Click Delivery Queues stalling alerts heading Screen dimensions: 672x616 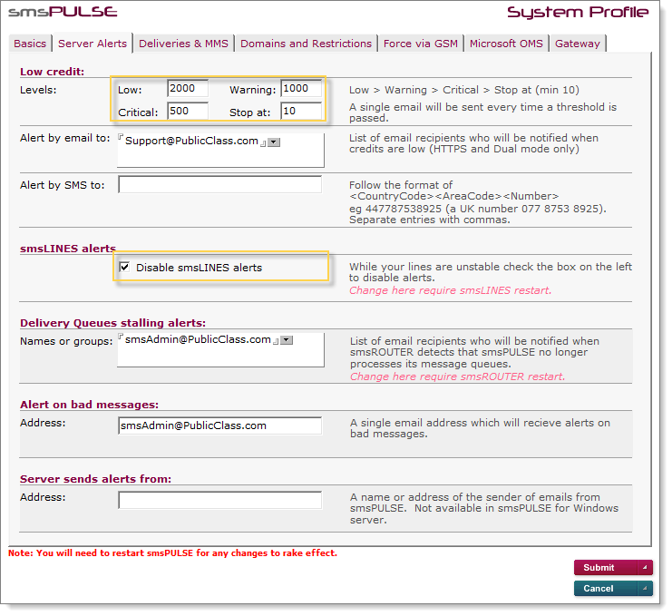112,323
